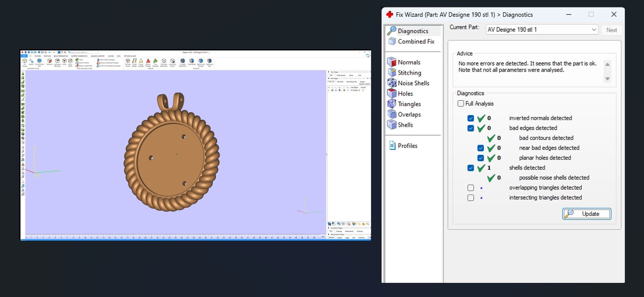This screenshot has height=297, width=644.
Task: Open Profiles in the Fix Wizard
Action: click(x=407, y=146)
